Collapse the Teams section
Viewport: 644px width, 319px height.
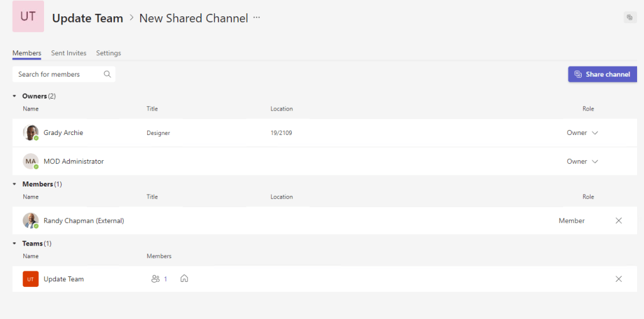15,243
